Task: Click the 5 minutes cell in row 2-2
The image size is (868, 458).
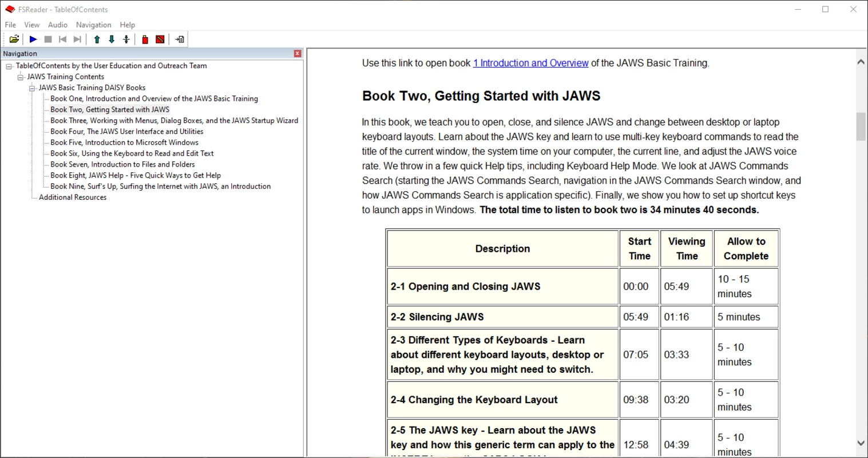Action: (746, 317)
